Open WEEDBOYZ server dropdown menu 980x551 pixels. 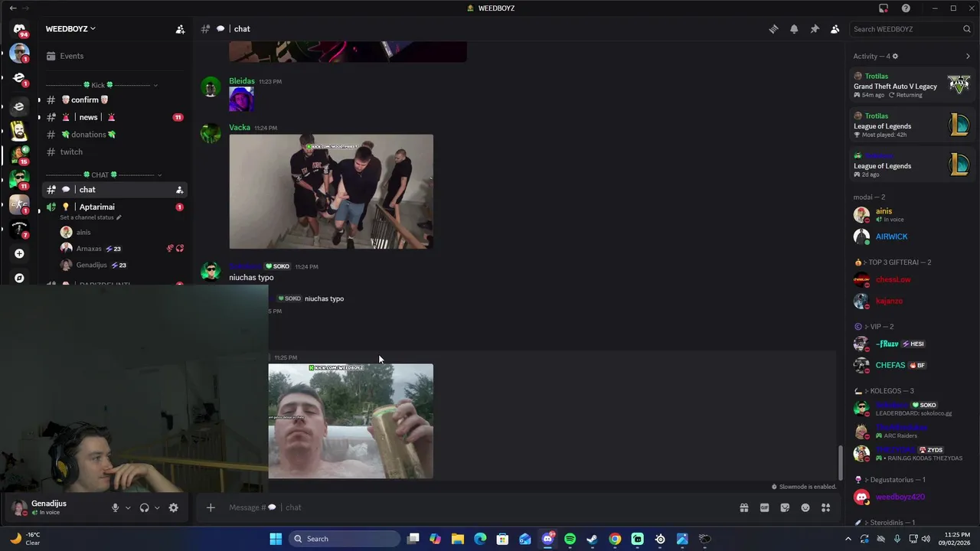(x=70, y=29)
